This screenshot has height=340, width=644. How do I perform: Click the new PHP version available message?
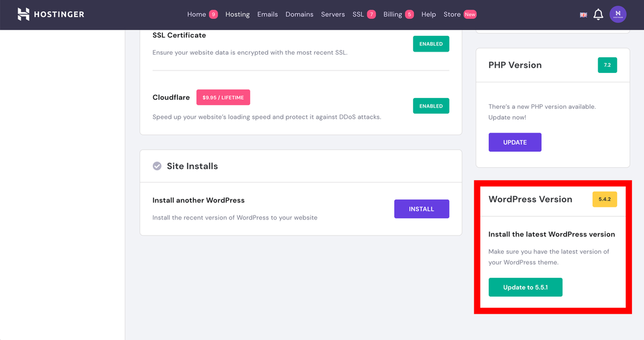[x=542, y=112]
